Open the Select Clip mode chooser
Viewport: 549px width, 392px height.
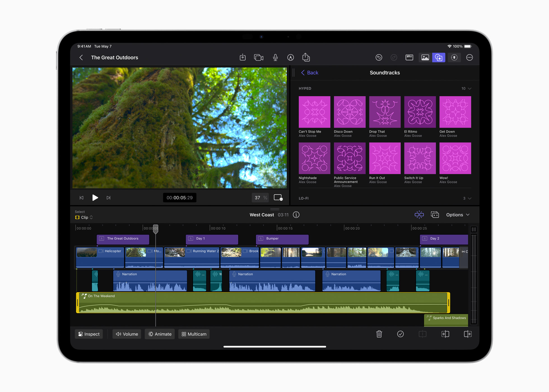click(x=83, y=217)
